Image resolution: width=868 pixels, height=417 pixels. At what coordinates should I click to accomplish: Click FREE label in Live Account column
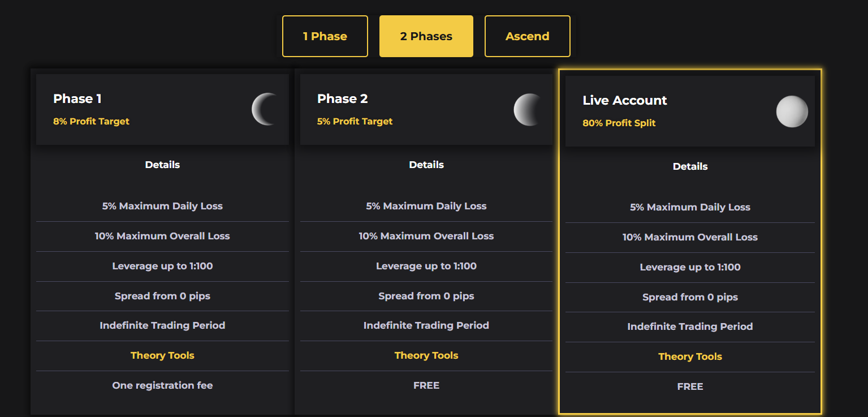click(x=690, y=386)
